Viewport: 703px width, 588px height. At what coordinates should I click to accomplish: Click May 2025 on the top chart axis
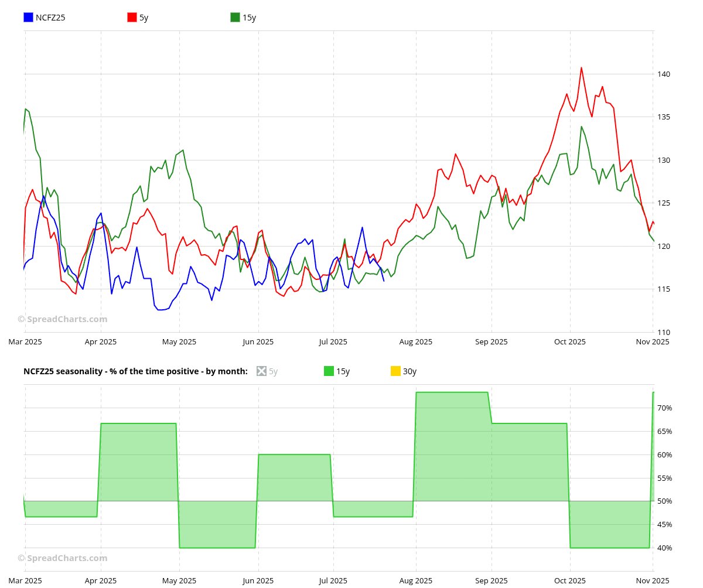[x=179, y=341]
